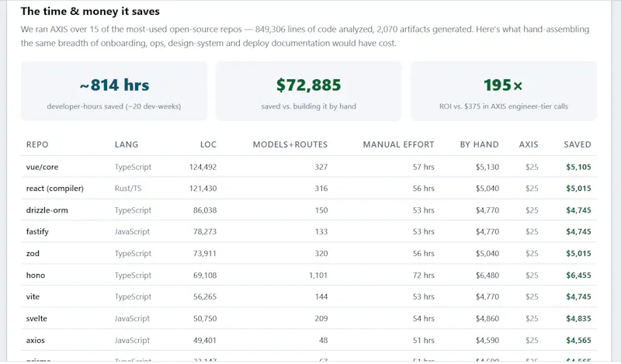Click the BY HAND column header

pos(479,144)
